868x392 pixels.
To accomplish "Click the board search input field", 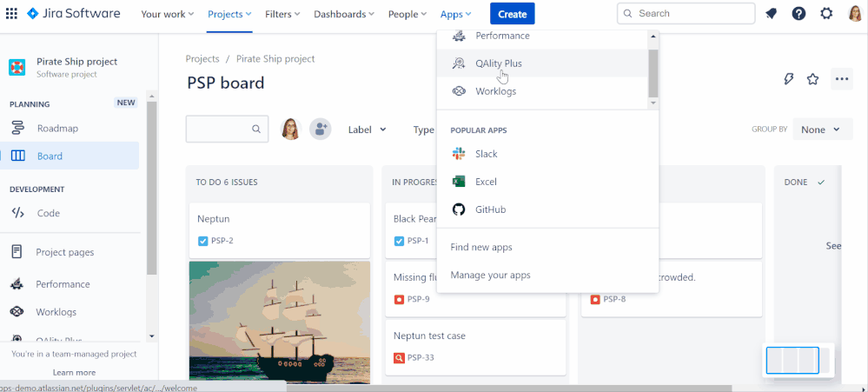I will tap(227, 129).
